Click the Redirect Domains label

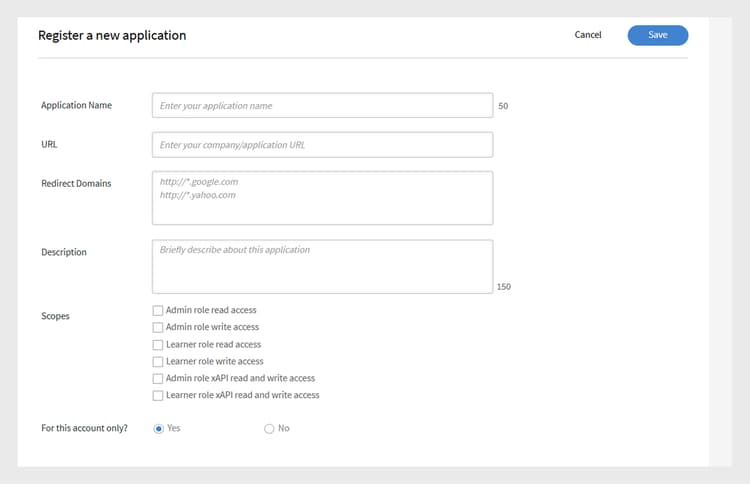coord(76,184)
